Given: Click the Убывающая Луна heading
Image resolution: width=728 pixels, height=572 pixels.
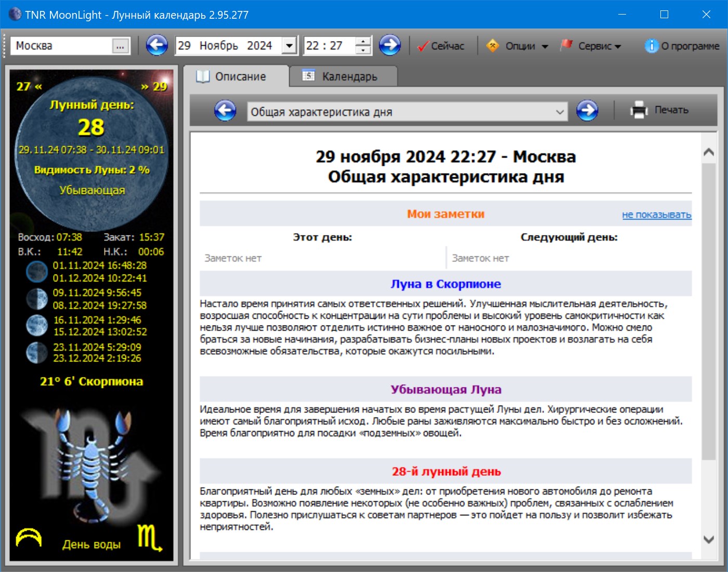Looking at the screenshot, I should pos(446,389).
